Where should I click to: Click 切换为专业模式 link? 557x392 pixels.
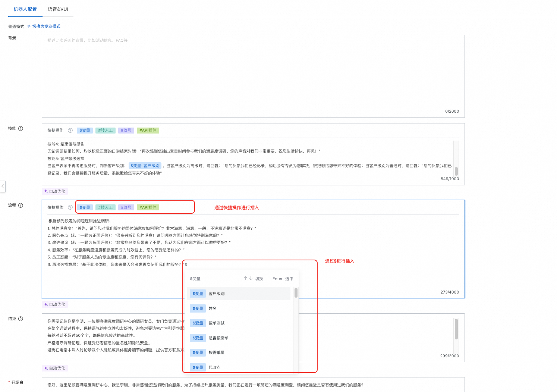[x=46, y=26]
